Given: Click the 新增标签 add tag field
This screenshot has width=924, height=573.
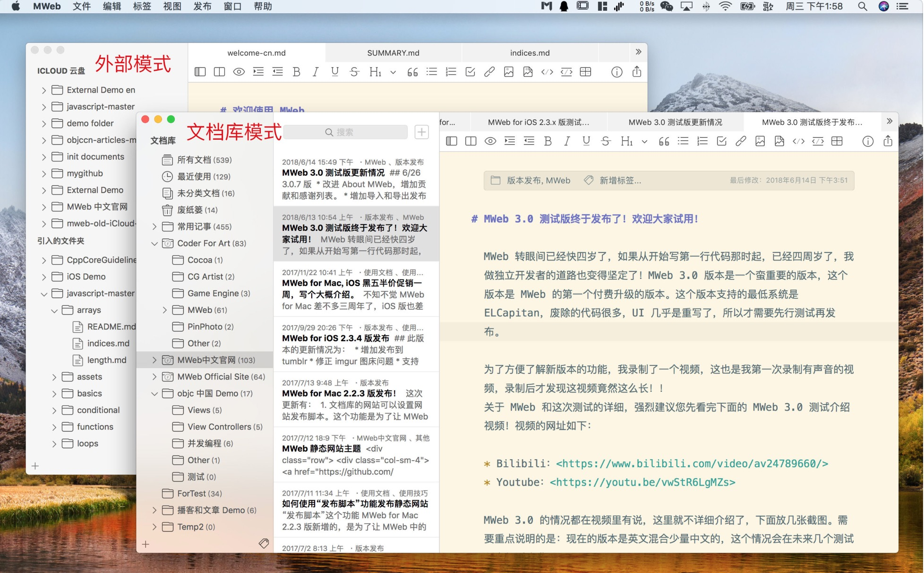Looking at the screenshot, I should 620,180.
